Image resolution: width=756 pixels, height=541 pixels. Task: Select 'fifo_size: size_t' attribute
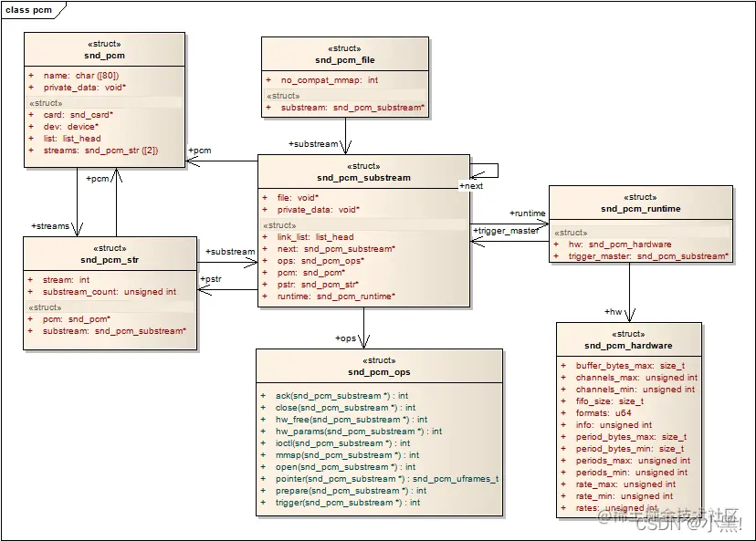pos(609,401)
